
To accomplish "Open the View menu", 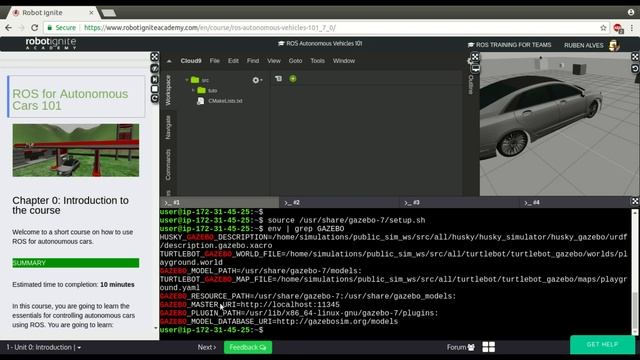I will [x=274, y=61].
